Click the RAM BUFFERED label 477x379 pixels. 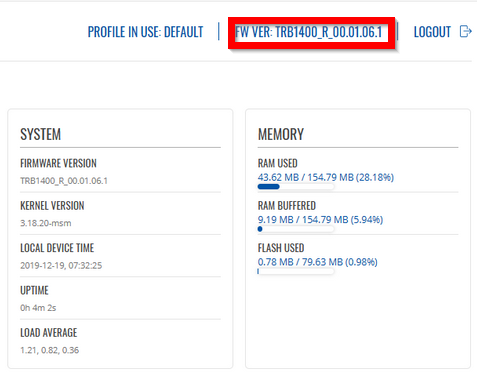[287, 206]
